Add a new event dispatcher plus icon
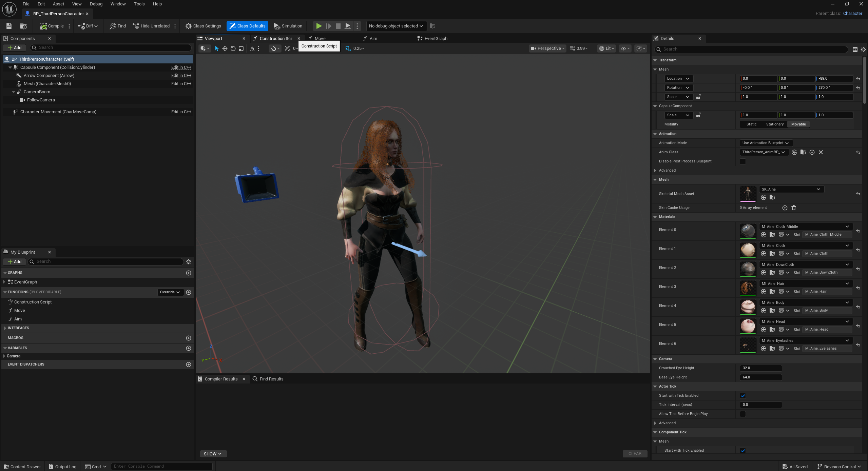Image resolution: width=868 pixels, height=471 pixels. click(x=189, y=365)
